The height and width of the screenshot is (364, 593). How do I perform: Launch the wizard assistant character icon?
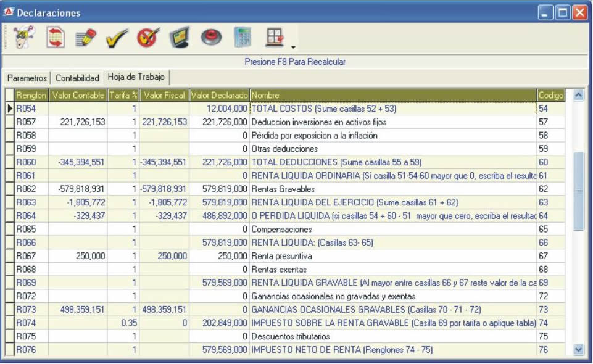(24, 37)
